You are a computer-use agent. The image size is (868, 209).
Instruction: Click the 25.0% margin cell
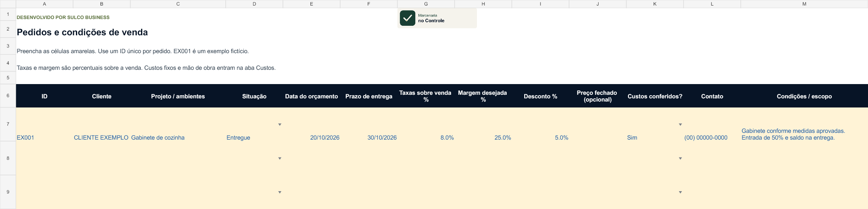pyautogui.click(x=483, y=125)
